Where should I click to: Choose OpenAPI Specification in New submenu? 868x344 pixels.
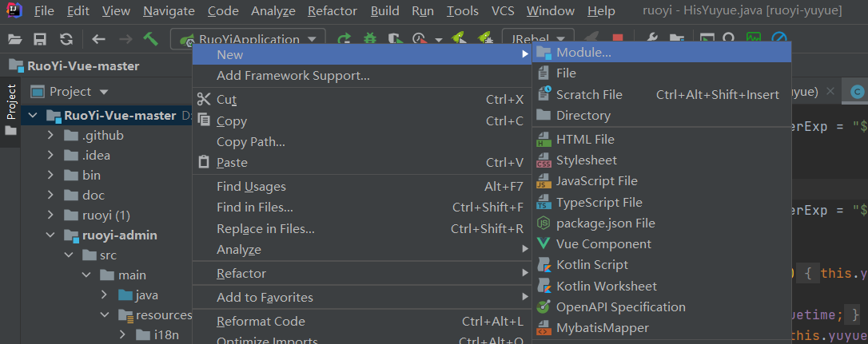662,307
